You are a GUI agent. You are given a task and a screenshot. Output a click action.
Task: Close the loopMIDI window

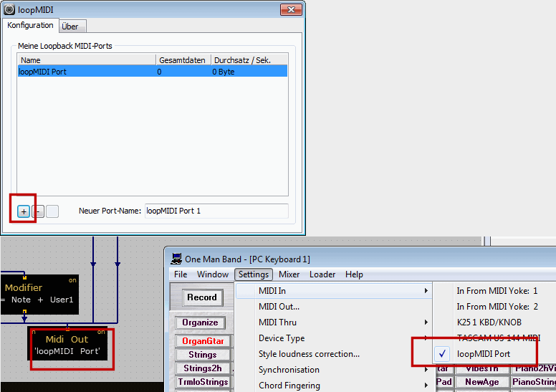tap(291, 9)
